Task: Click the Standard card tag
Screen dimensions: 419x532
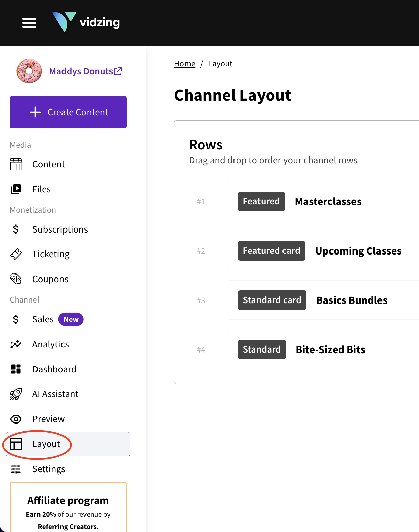Action: pos(272,300)
